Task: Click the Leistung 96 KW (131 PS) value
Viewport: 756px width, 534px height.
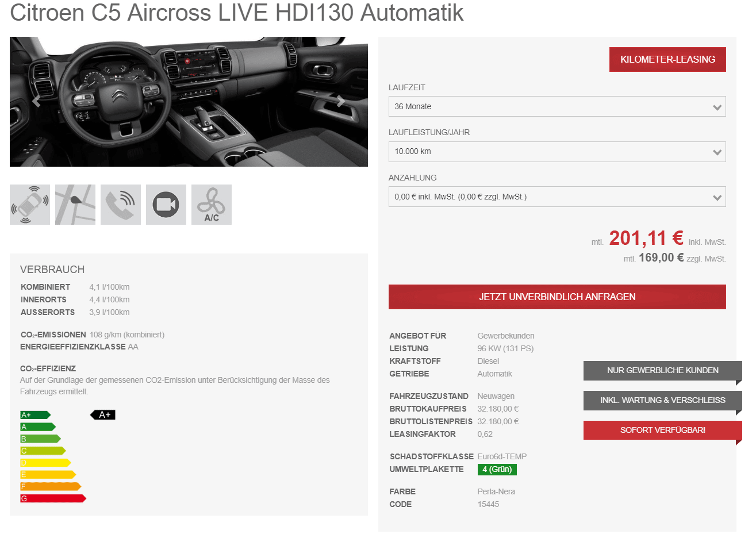Action: click(505, 348)
